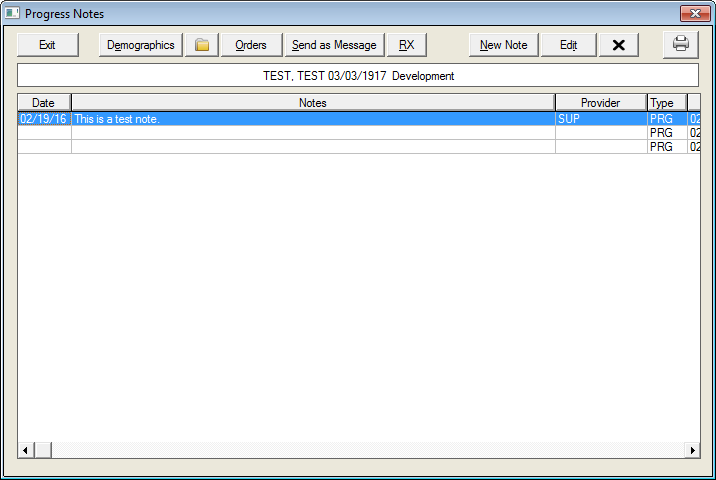Click the Orders button
The image size is (716, 480).
point(251,45)
